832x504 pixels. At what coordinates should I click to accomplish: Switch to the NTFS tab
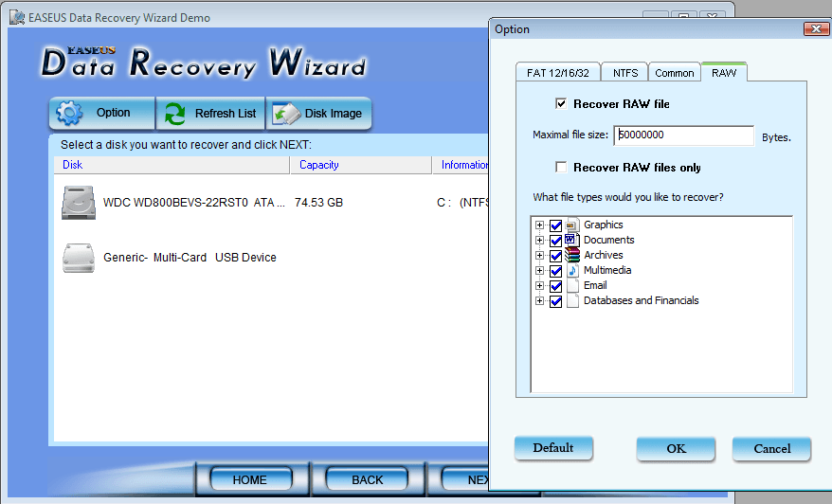(x=625, y=73)
